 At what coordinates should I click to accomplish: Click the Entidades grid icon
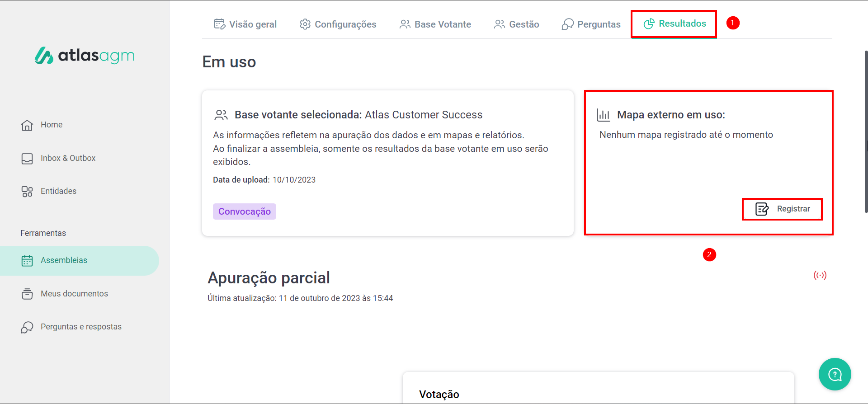coord(27,192)
